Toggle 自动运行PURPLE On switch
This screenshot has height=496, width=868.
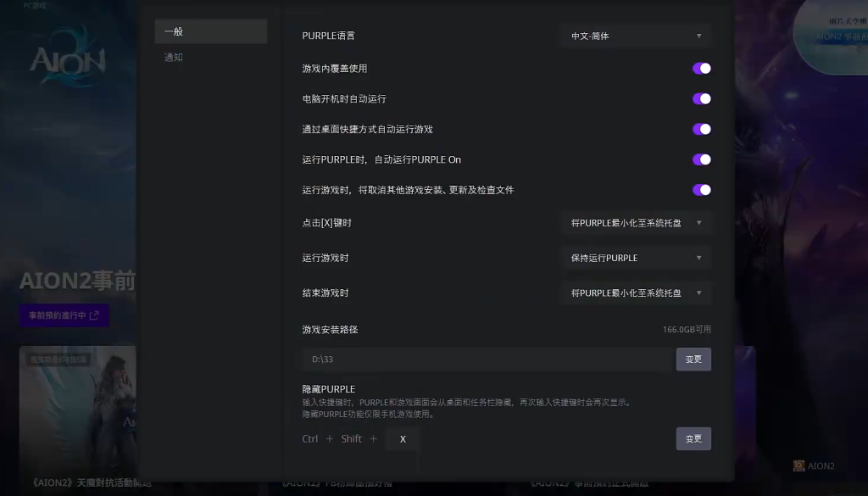point(701,159)
